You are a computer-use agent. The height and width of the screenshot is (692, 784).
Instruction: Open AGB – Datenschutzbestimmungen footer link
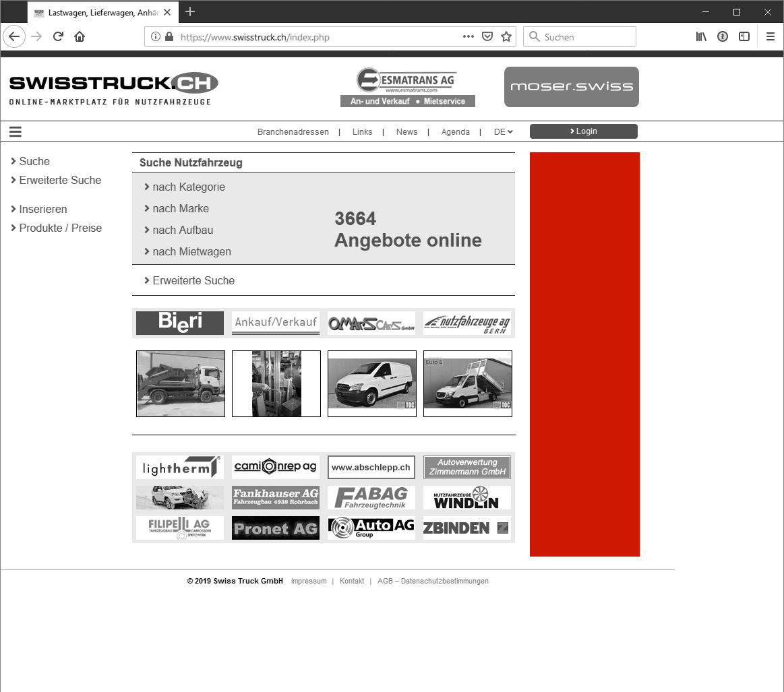pyautogui.click(x=433, y=581)
